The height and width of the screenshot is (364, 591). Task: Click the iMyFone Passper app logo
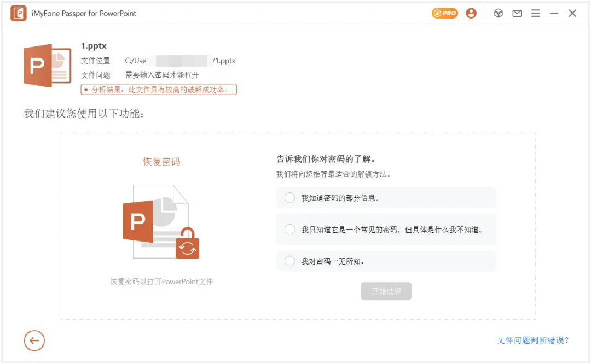19,13
